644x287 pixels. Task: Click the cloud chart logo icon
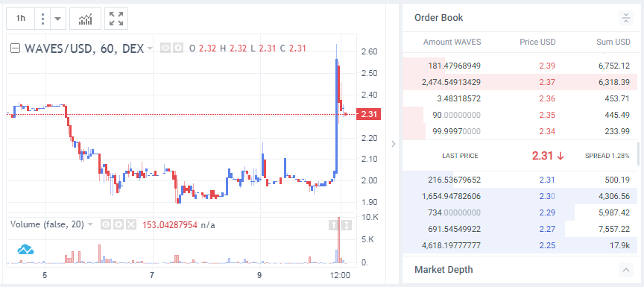click(25, 249)
